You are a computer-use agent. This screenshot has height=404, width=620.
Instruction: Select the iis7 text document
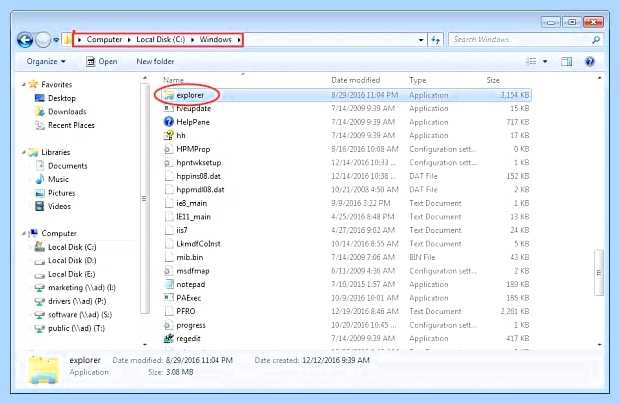(182, 230)
